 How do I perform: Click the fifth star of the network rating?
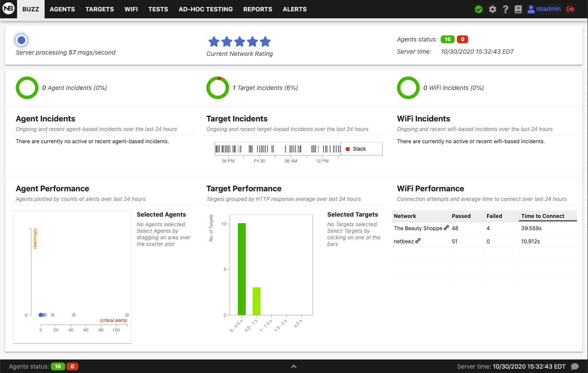click(x=265, y=41)
